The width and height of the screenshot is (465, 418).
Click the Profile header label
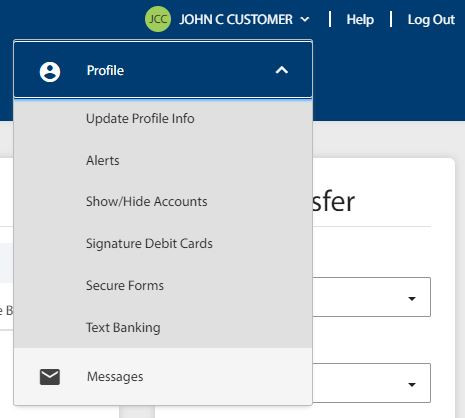[x=105, y=71]
